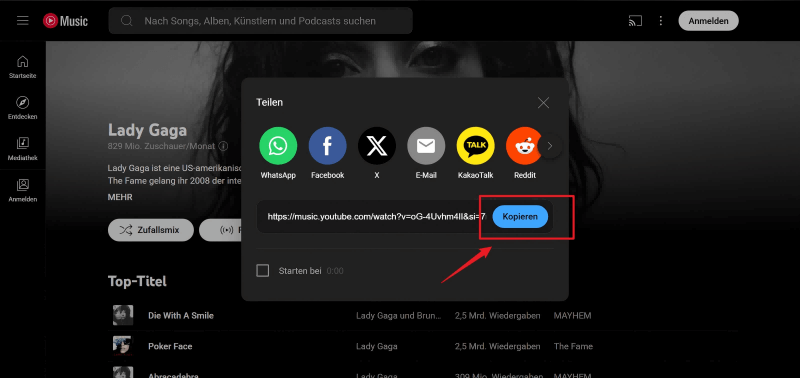Open the three-dot settings menu

(x=661, y=21)
